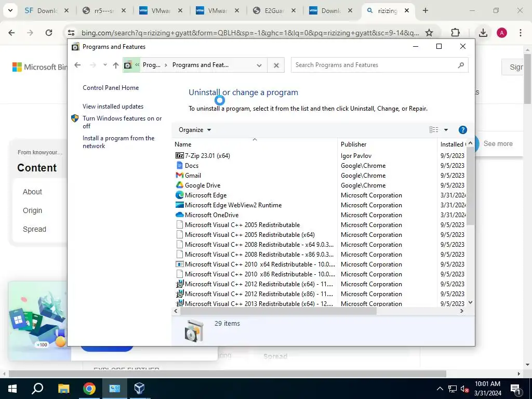Open the Windows Start menu
Screen dimensions: 532x399
[12, 389]
